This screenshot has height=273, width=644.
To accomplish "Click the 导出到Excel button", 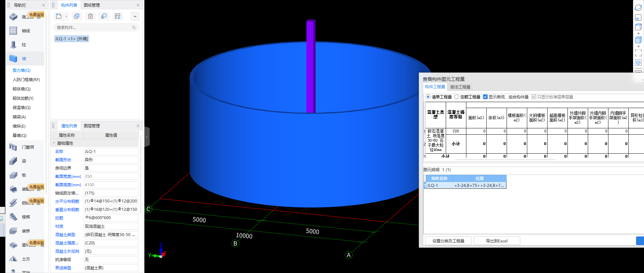I will click(x=497, y=241).
